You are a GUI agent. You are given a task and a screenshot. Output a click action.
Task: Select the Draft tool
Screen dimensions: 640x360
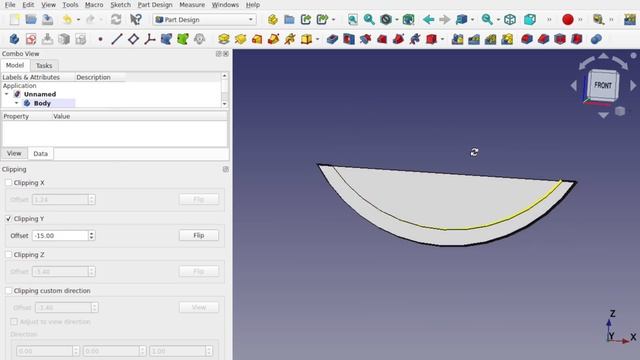point(560,39)
